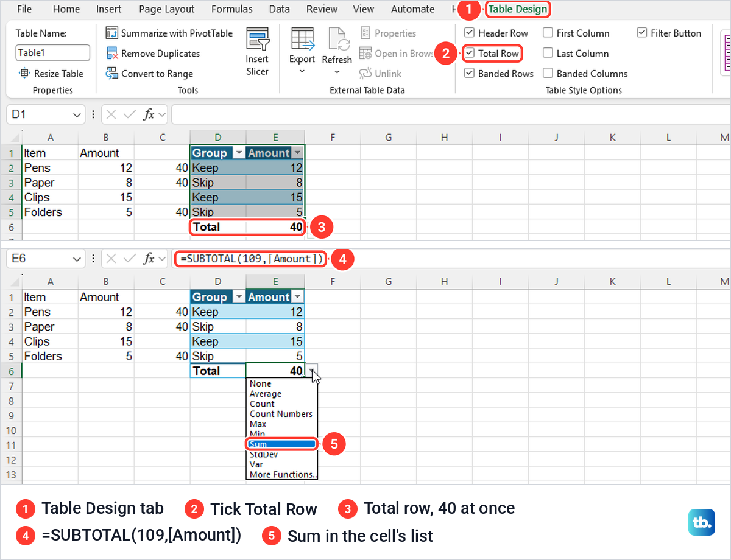Enable the Banded Columns checkbox
The height and width of the screenshot is (560, 731).
point(548,74)
